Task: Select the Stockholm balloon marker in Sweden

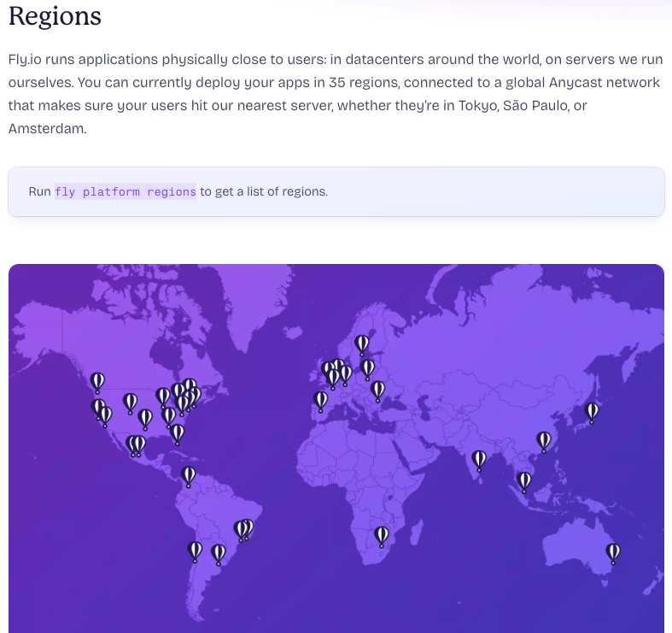Action: click(362, 345)
